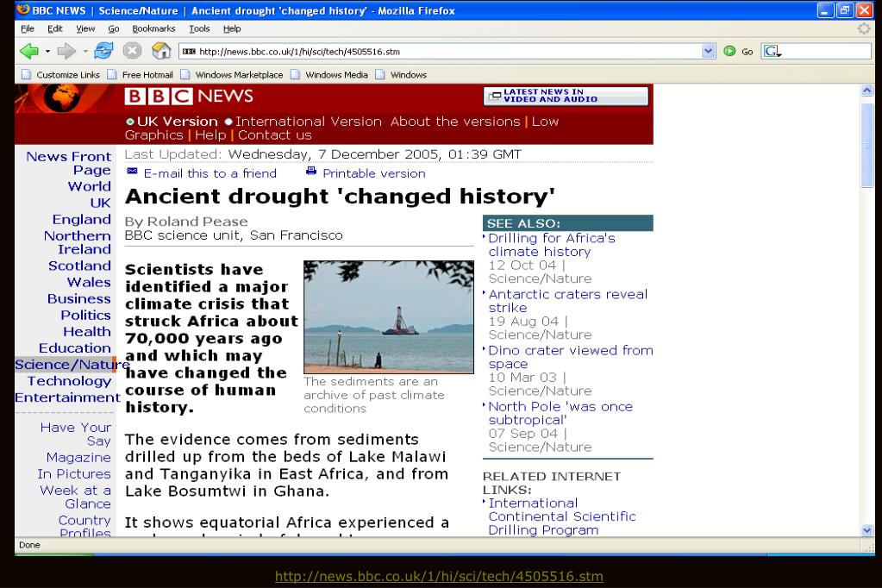Click the URL link below the browser

pos(439,576)
